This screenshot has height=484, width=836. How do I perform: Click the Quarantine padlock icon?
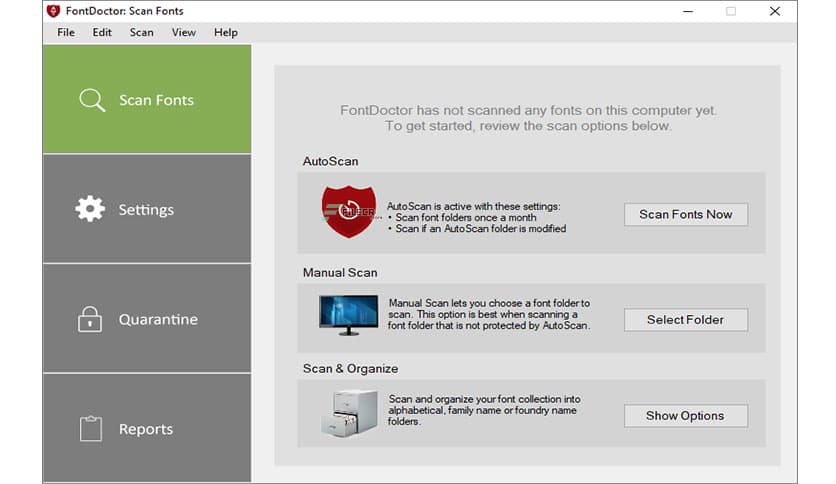(x=90, y=319)
